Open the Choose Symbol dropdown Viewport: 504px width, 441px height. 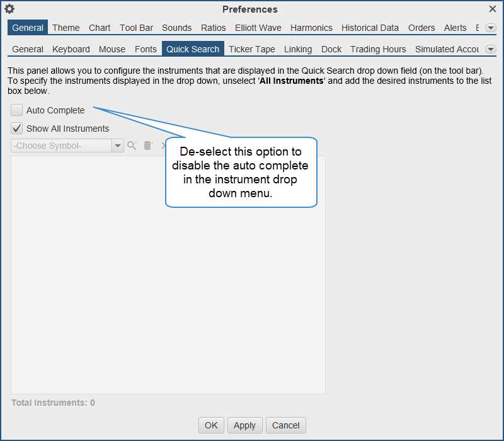(x=117, y=146)
